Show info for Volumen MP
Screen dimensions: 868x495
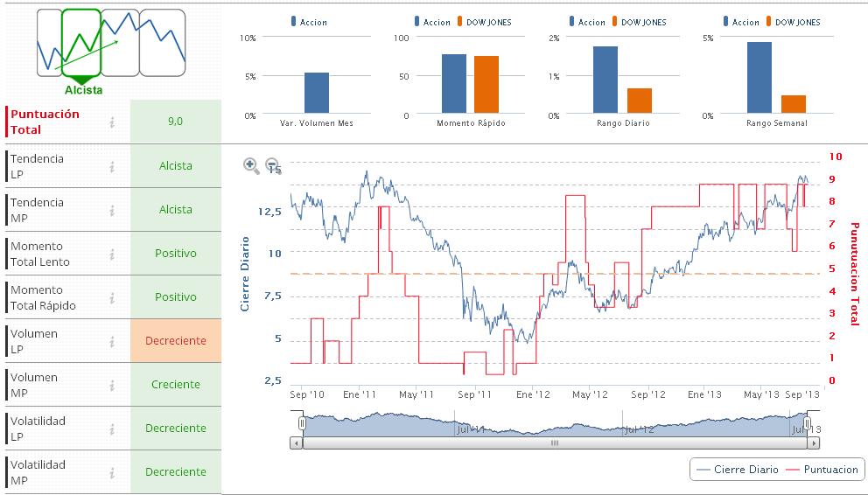(112, 385)
